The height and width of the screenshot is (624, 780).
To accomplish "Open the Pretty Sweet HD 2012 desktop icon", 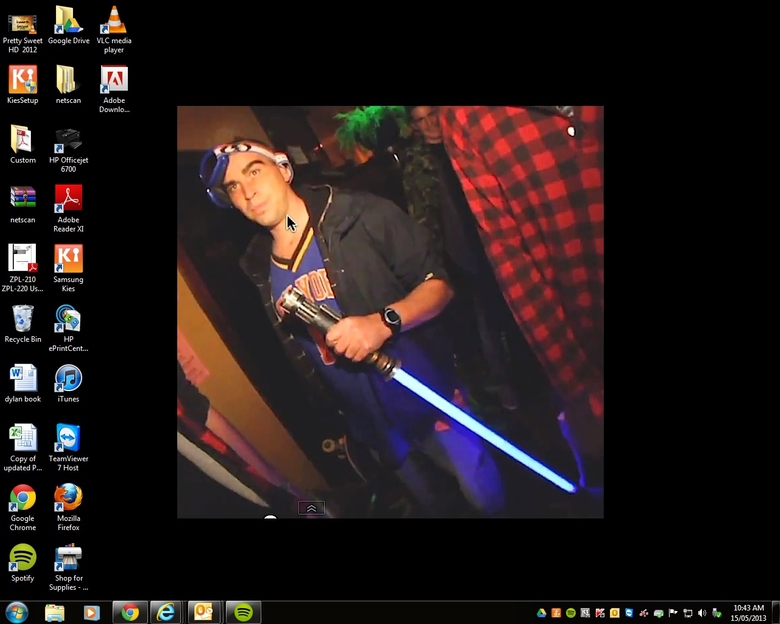I will [x=22, y=33].
